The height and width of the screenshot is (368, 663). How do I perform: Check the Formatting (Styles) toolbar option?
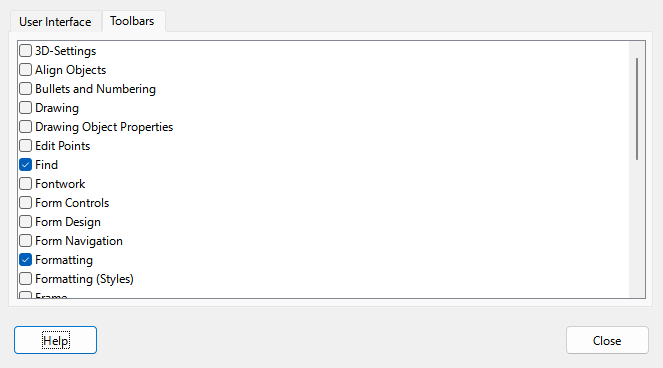tap(25, 279)
